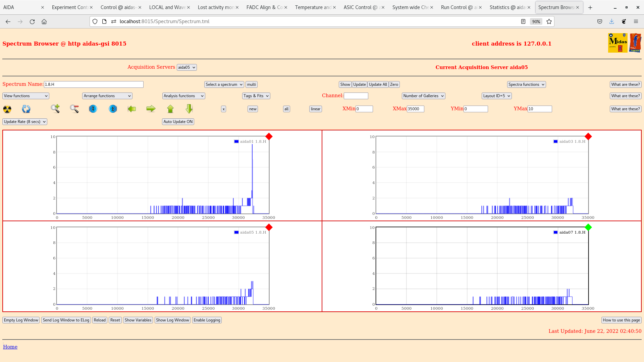Click the Empty Log Window button
The width and height of the screenshot is (644, 362).
click(x=21, y=320)
